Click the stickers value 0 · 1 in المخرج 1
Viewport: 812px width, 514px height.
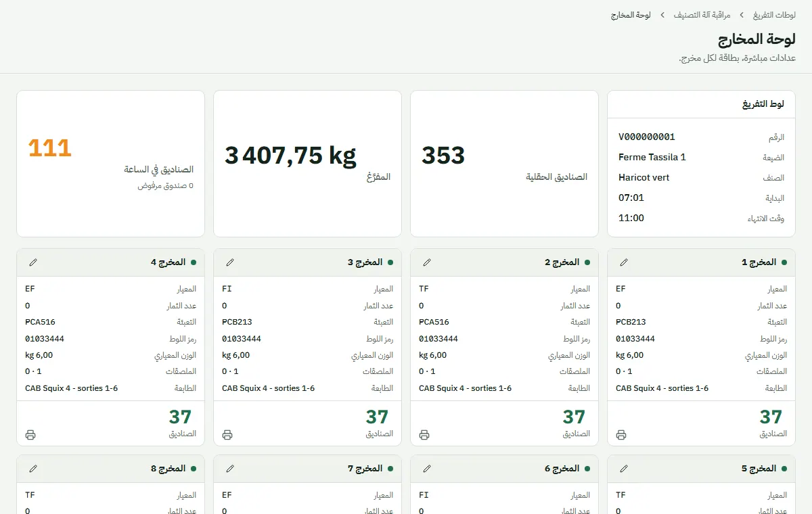pyautogui.click(x=624, y=371)
